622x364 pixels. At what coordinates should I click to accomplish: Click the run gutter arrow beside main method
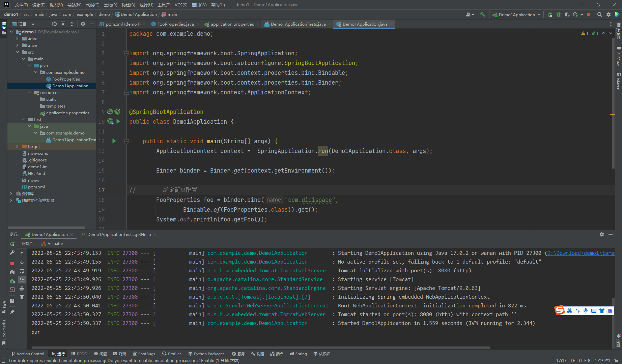(114, 141)
